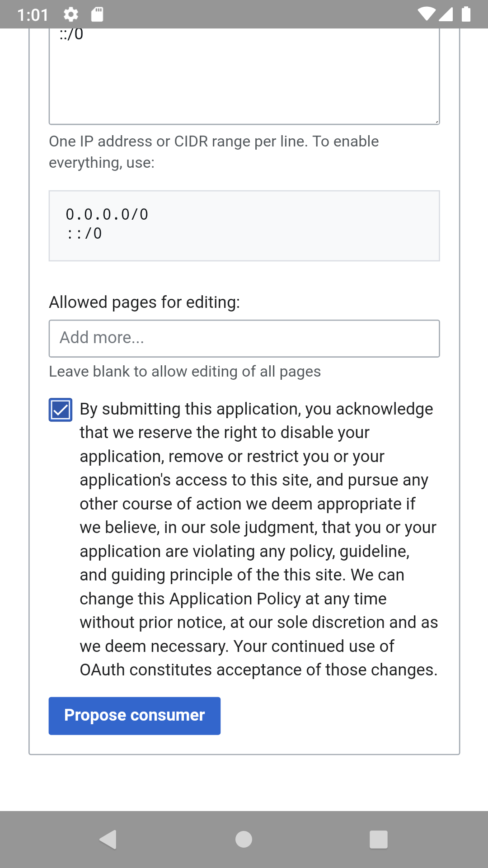Viewport: 488px width, 868px height.
Task: Click inside the IP ranges text area
Action: click(x=244, y=77)
